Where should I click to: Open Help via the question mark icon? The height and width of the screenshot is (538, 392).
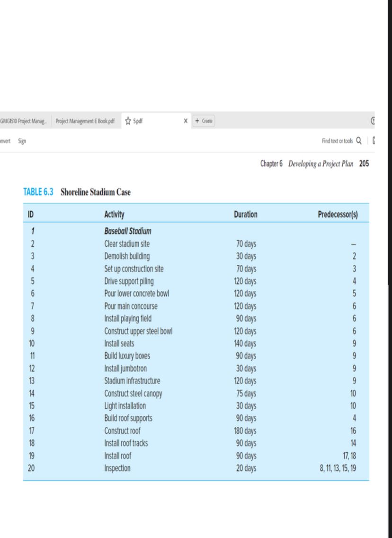coord(374,121)
